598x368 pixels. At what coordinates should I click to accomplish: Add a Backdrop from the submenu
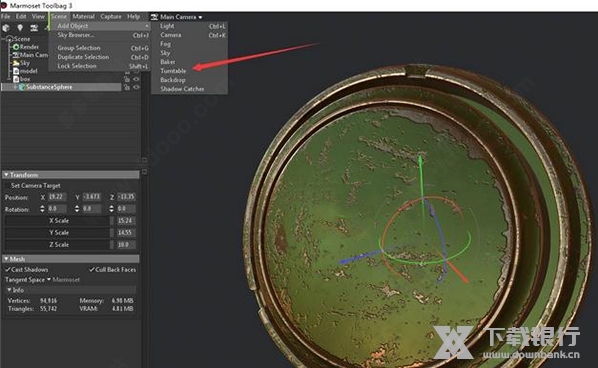[190, 80]
